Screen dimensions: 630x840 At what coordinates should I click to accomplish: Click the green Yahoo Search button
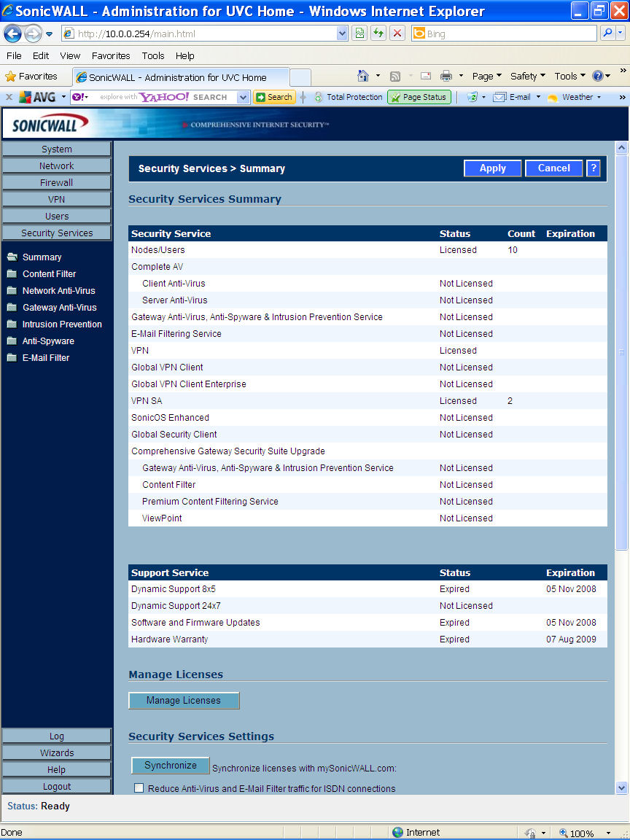[274, 97]
